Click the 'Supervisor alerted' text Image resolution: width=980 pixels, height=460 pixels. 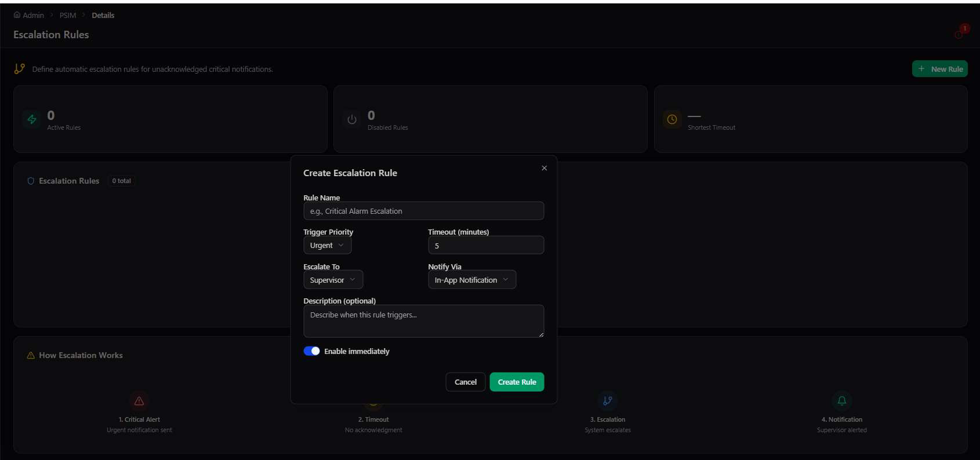tap(842, 430)
